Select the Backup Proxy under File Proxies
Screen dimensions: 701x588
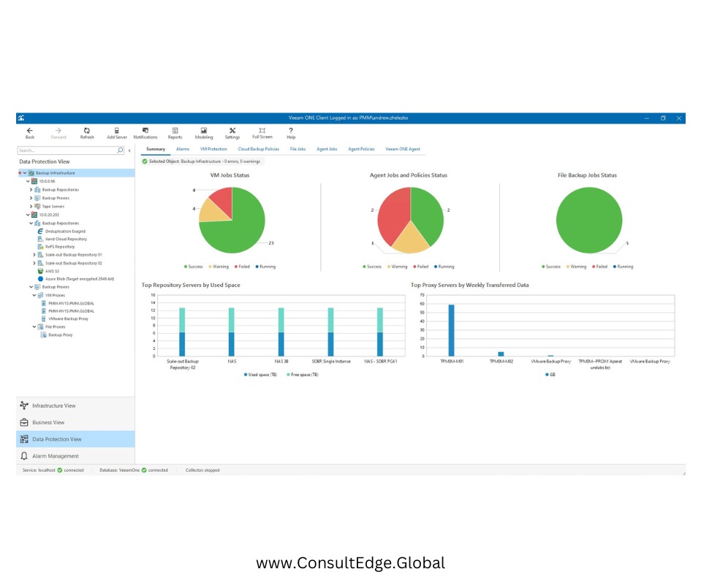pyautogui.click(x=61, y=335)
